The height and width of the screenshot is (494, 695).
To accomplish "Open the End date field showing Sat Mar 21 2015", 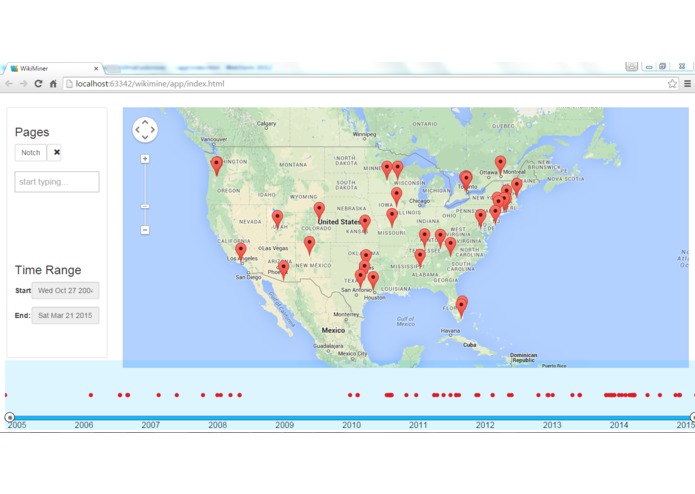I will coord(65,315).
